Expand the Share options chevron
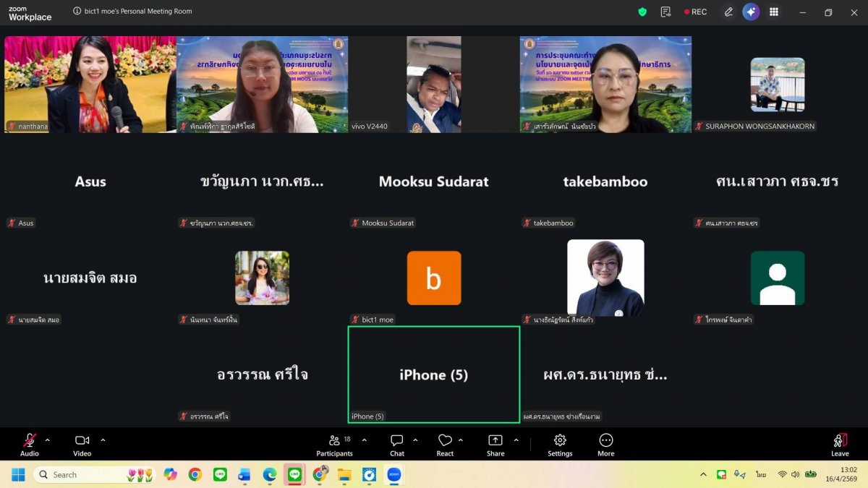The height and width of the screenshot is (488, 868). 516,440
